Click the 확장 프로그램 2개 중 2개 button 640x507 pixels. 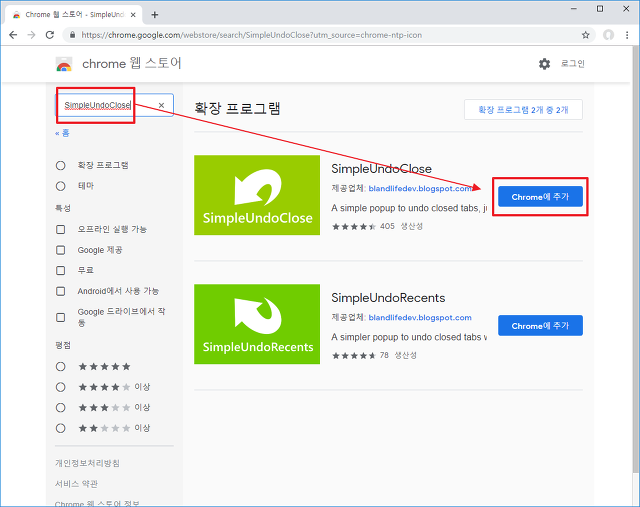click(x=523, y=110)
